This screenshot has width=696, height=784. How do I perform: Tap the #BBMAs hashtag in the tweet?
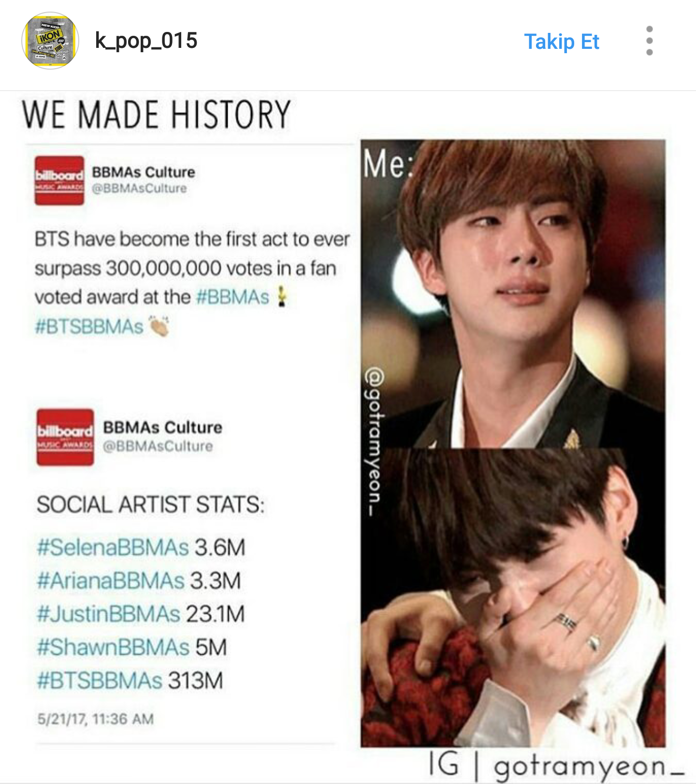(x=232, y=297)
